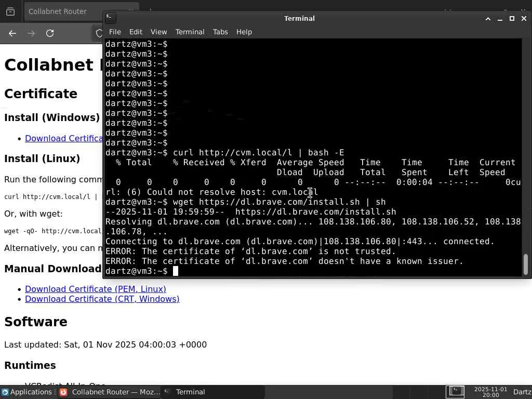Open the File menu in Terminal
This screenshot has height=399, width=532.
(115, 32)
